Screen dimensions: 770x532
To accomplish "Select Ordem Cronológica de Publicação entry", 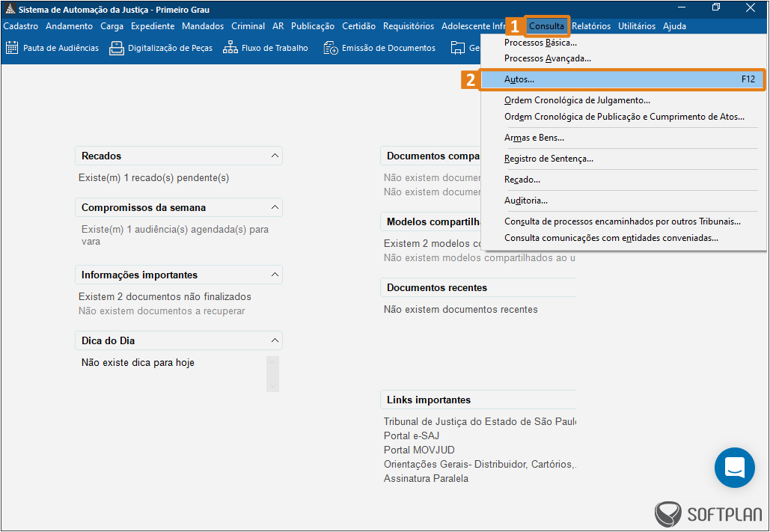I will (x=623, y=117).
